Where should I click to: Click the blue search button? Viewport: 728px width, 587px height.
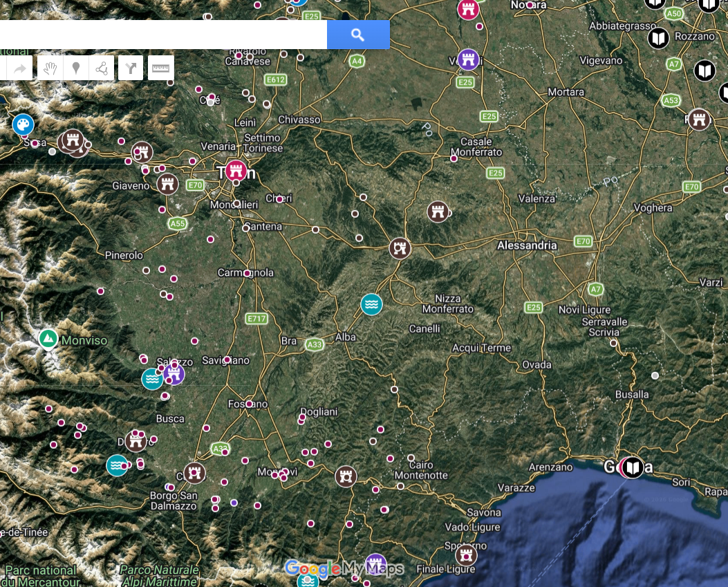coord(358,35)
